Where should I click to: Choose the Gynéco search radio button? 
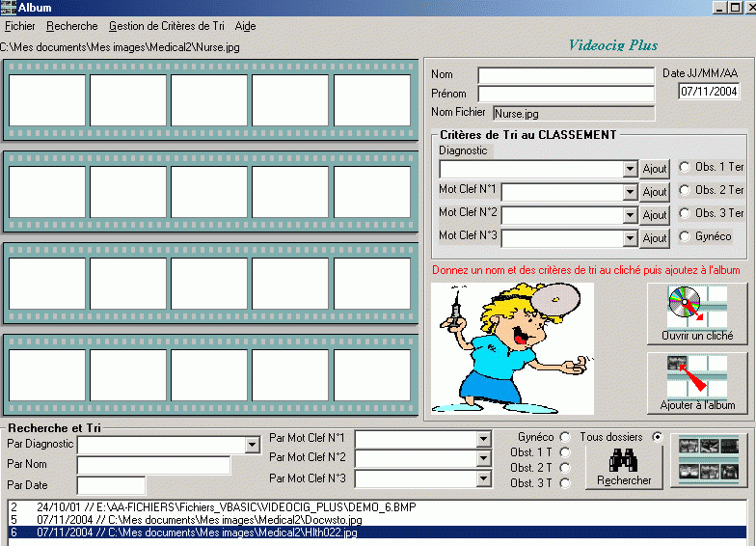point(565,437)
